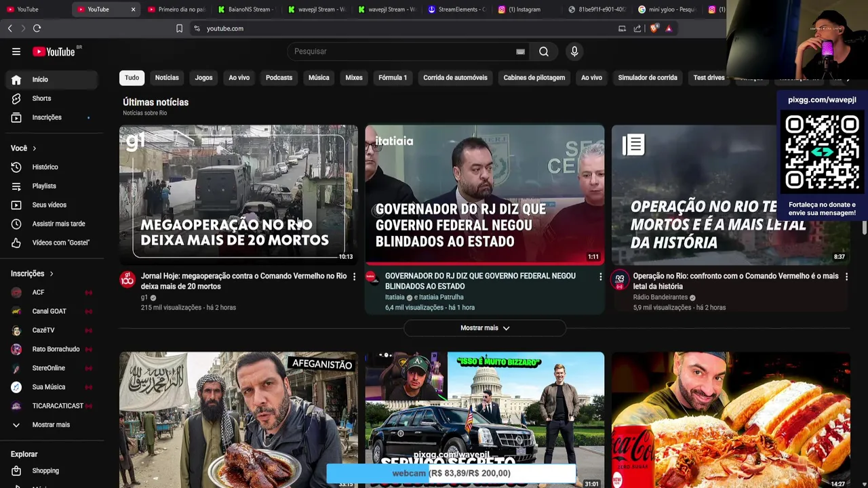
Task: Switch to the BaianoNS Stream browser tab
Action: 246,9
